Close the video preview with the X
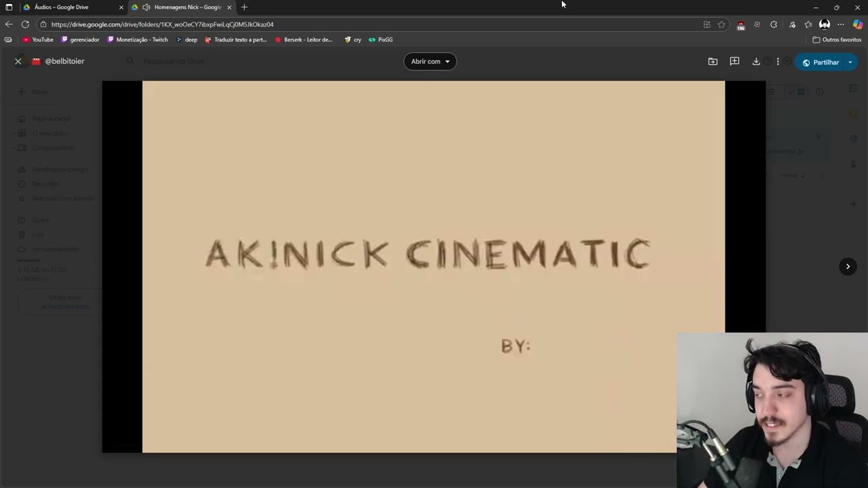 [18, 61]
